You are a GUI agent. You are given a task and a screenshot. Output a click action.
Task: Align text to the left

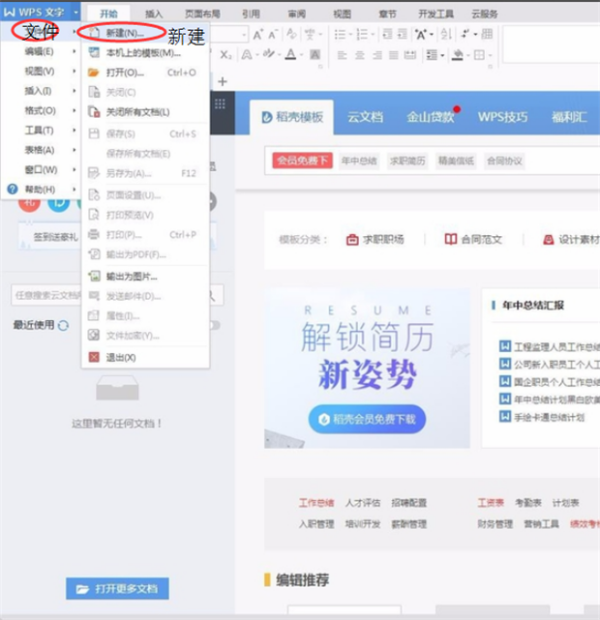click(x=342, y=55)
